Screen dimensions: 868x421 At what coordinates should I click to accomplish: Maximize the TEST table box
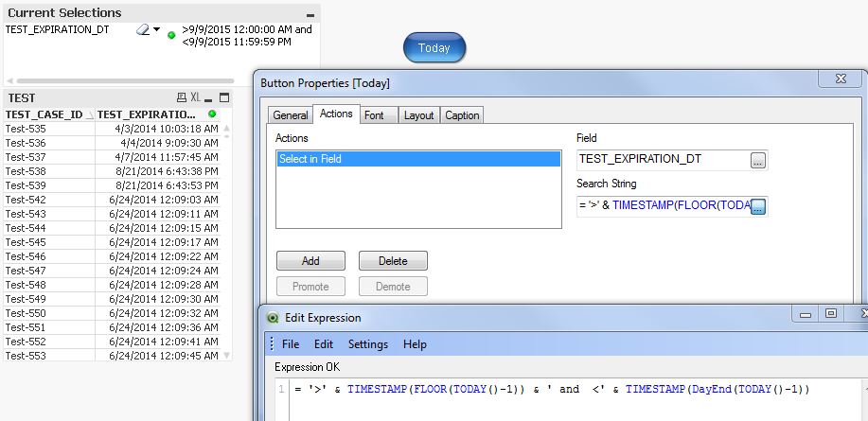click(224, 98)
